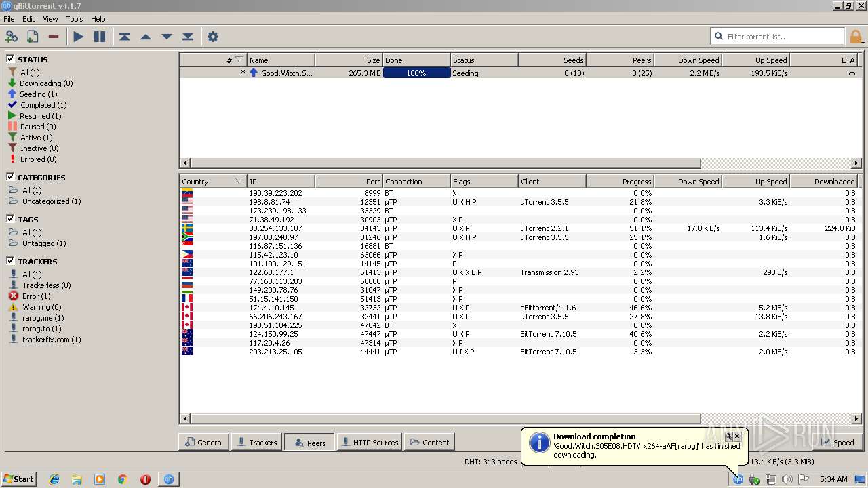868x488 pixels.
Task: Switch to the Trackers tab
Action: pos(256,443)
